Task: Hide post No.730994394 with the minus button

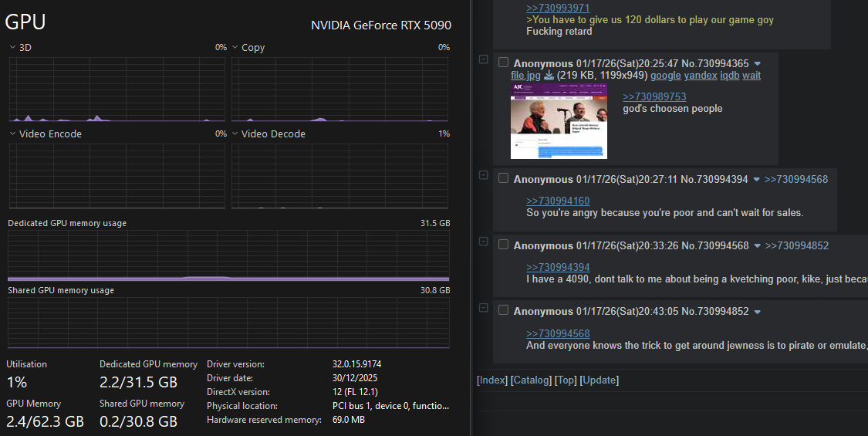Action: point(483,175)
